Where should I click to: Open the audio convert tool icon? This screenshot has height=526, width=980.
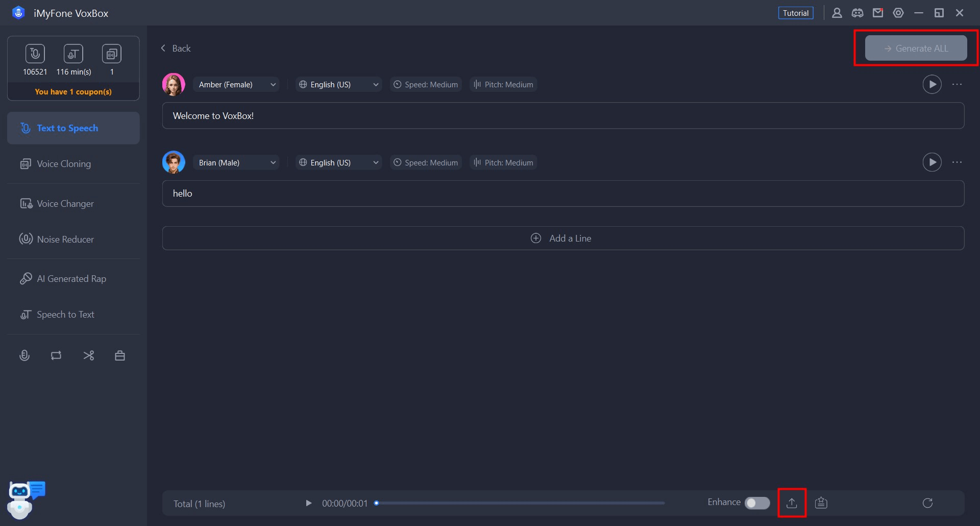[56, 355]
